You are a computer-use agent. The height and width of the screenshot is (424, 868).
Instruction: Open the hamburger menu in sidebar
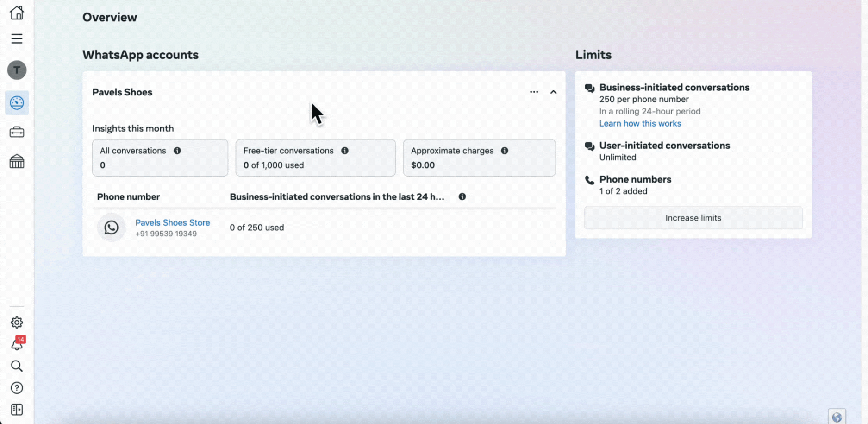point(17,38)
